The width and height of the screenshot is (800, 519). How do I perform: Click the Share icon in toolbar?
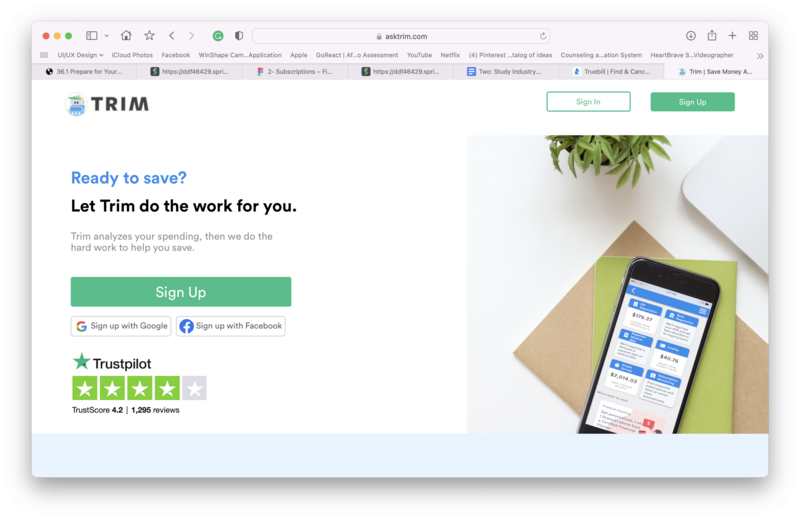coord(712,35)
